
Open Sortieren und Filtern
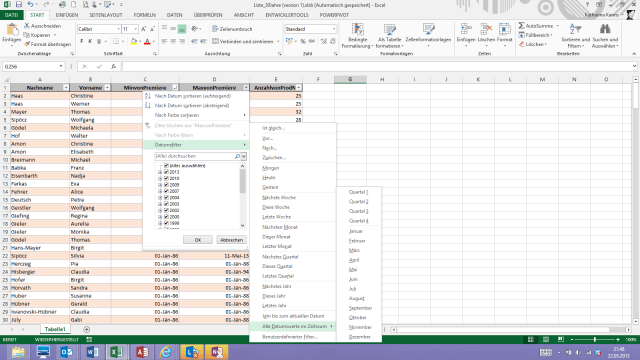point(576,36)
